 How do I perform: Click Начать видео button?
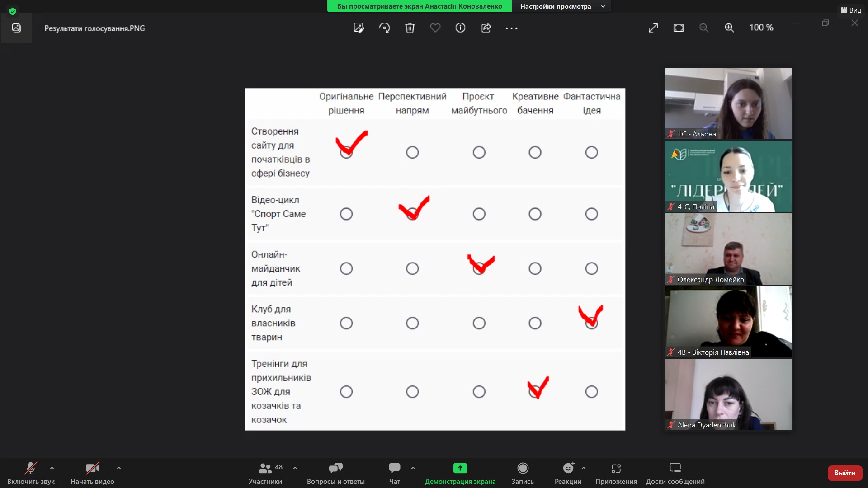tap(92, 473)
